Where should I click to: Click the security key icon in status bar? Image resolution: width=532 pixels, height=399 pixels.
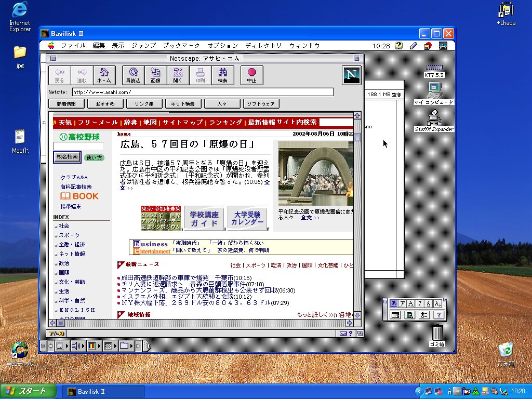click(x=56, y=334)
